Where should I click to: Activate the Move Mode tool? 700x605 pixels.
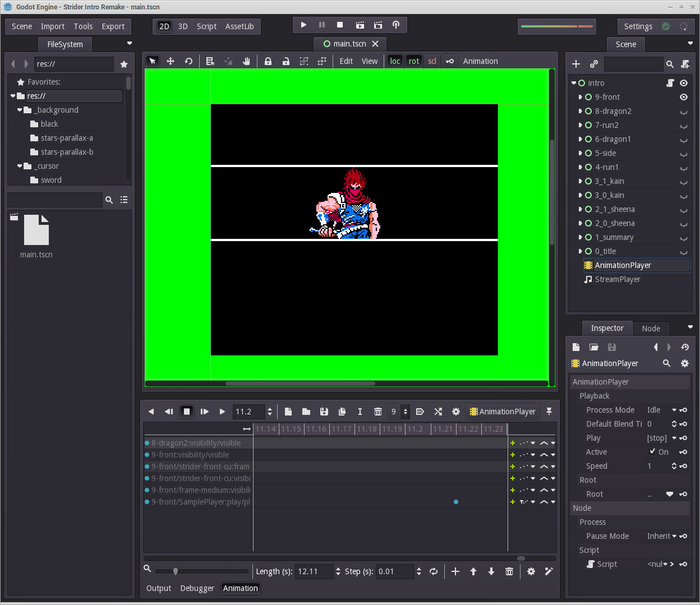[x=171, y=61]
